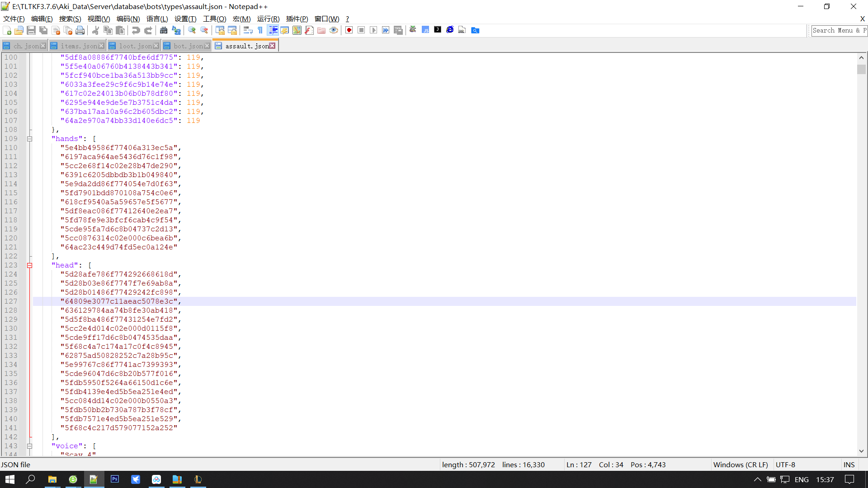
Task: Click the Cut toolbar icon
Action: (95, 30)
